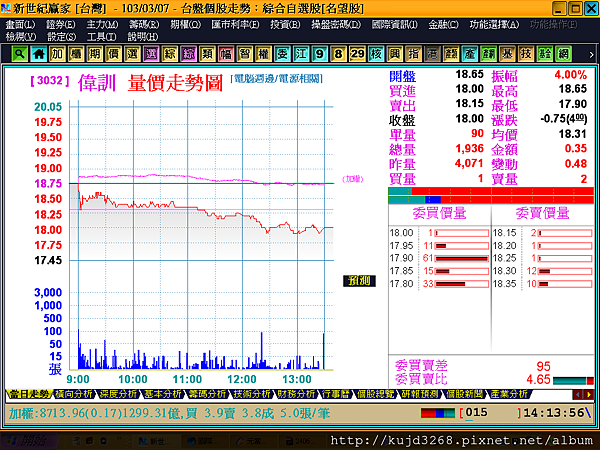Select the cyan 委 toolbar icon
This screenshot has width=600, height=450.
click(282, 54)
